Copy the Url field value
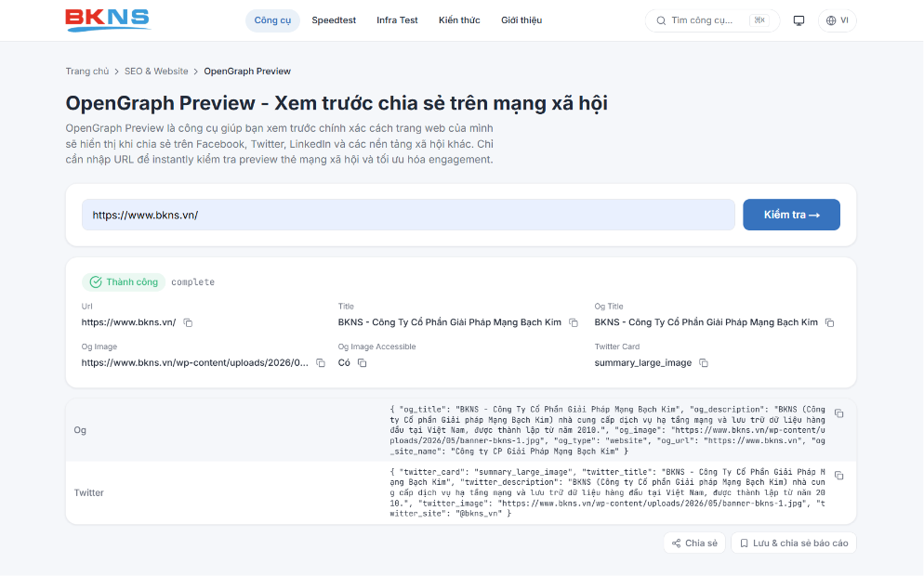This screenshot has width=924, height=576. [188, 322]
